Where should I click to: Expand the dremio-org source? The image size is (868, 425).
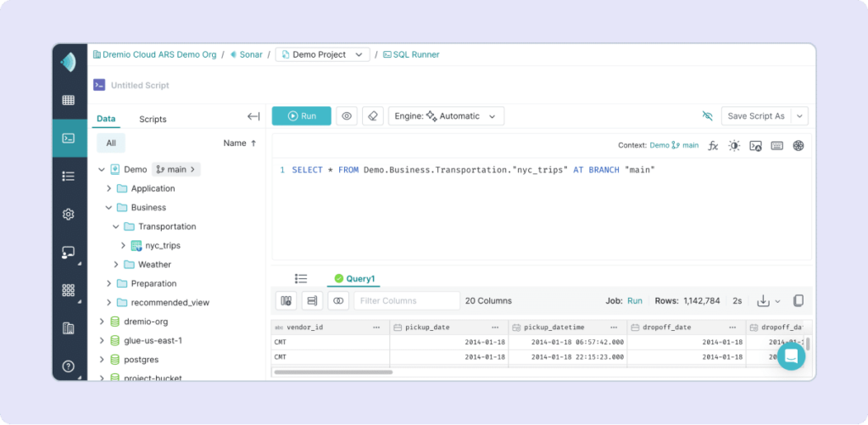[102, 322]
